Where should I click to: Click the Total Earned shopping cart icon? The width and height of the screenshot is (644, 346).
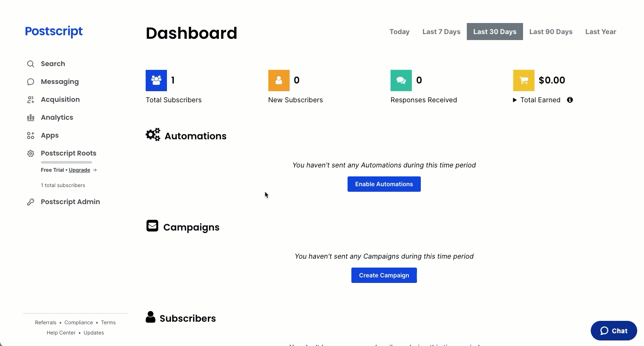point(523,80)
